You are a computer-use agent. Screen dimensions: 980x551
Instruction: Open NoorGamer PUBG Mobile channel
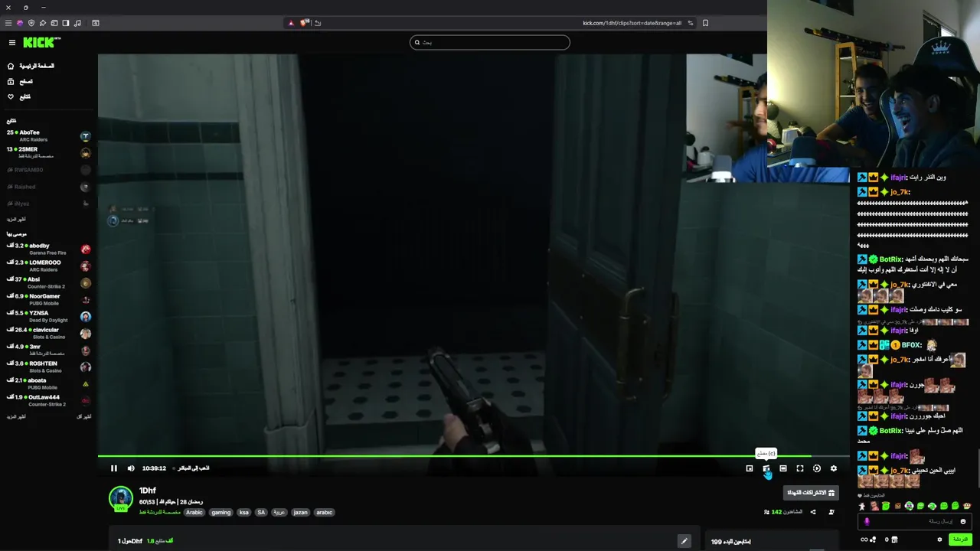(x=49, y=299)
